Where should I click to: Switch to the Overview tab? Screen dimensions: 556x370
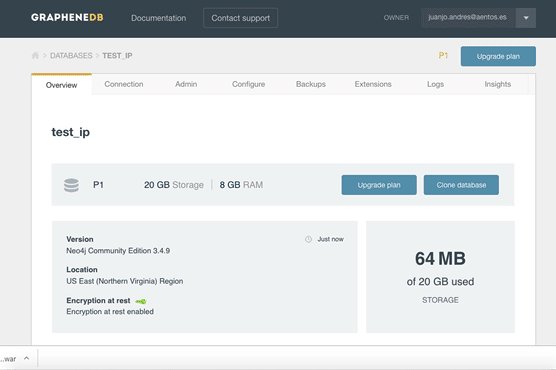(x=61, y=85)
